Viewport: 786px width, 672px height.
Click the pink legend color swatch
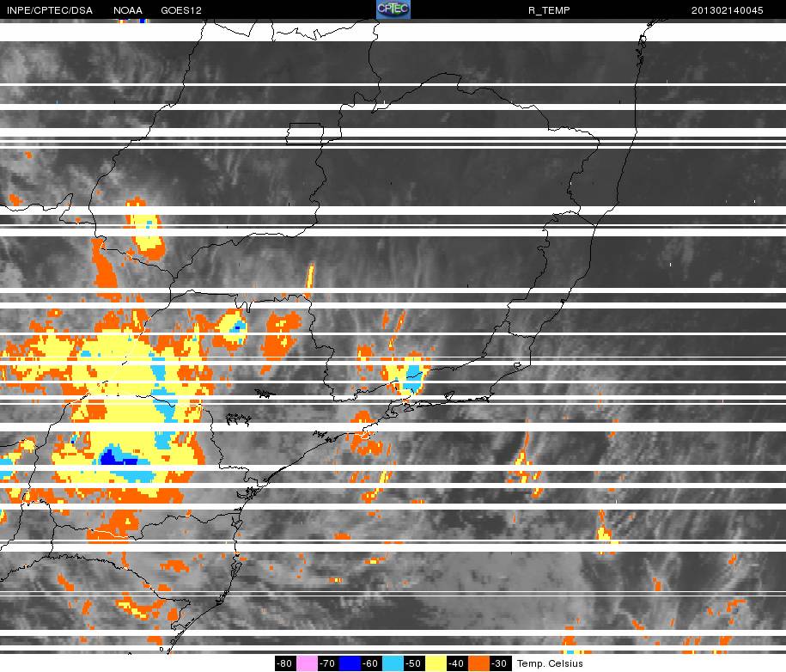click(x=308, y=663)
